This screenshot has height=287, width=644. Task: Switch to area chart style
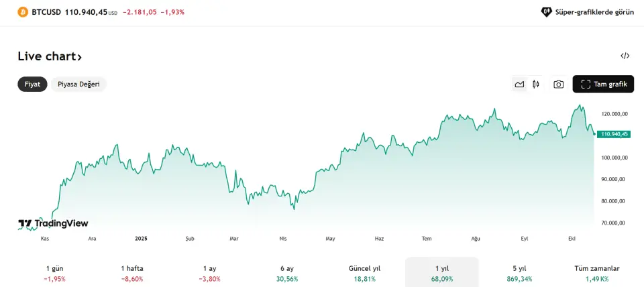click(519, 84)
